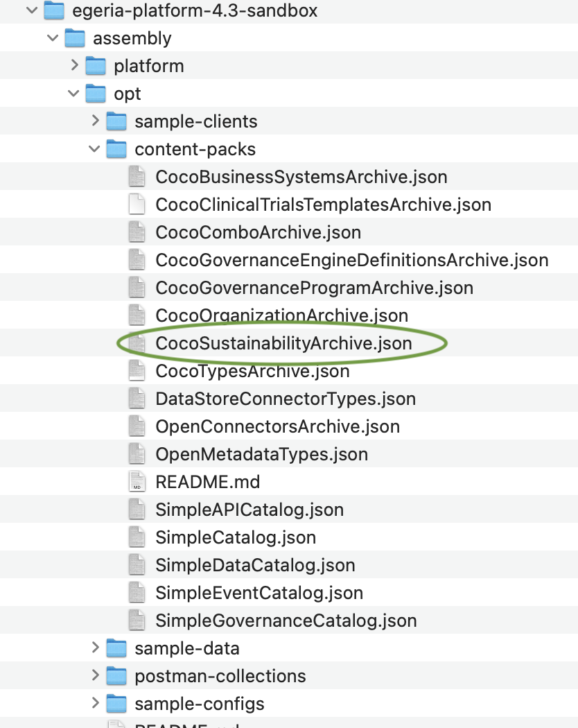578x728 pixels.
Task: Click the README.md file icon
Action: click(137, 482)
